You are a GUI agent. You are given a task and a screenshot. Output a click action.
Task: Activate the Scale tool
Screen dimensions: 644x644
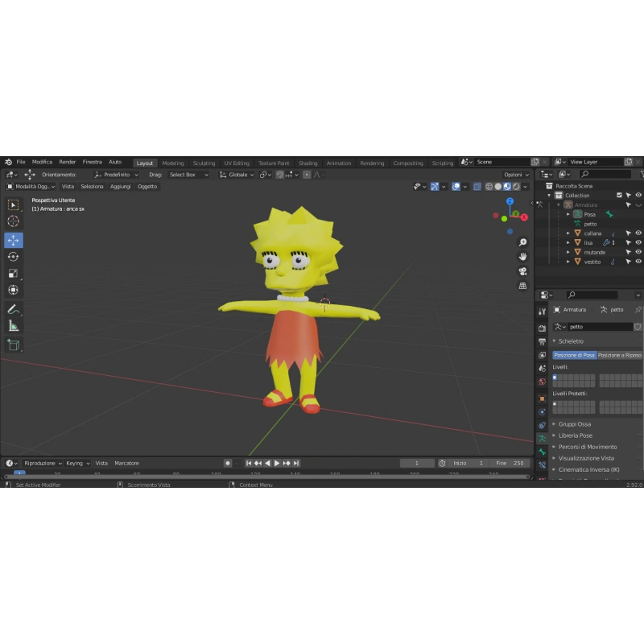[13, 273]
